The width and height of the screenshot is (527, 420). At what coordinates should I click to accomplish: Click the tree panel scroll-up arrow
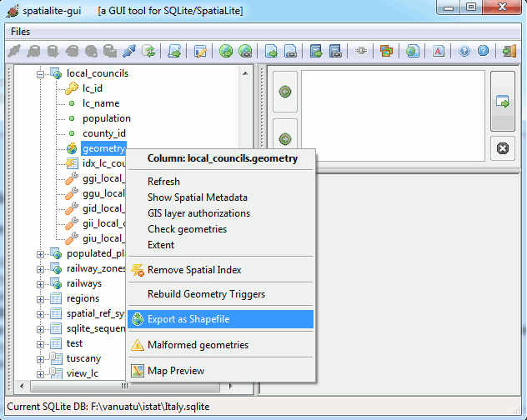click(x=245, y=73)
